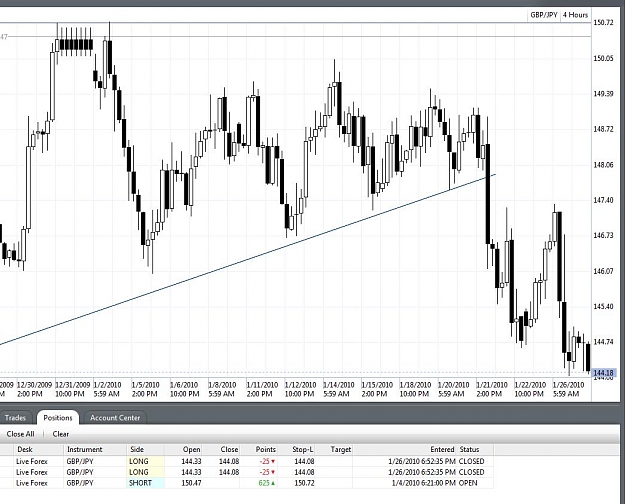Click the GBP/JPY chart symbol label
The width and height of the screenshot is (625, 504).
click(x=544, y=15)
